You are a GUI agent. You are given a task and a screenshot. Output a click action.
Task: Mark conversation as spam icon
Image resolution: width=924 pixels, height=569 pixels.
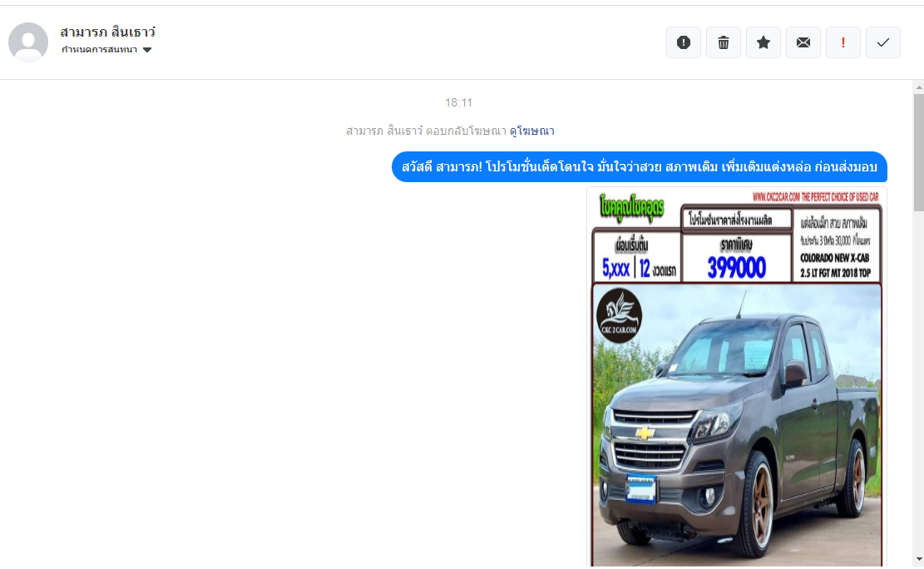(x=683, y=42)
